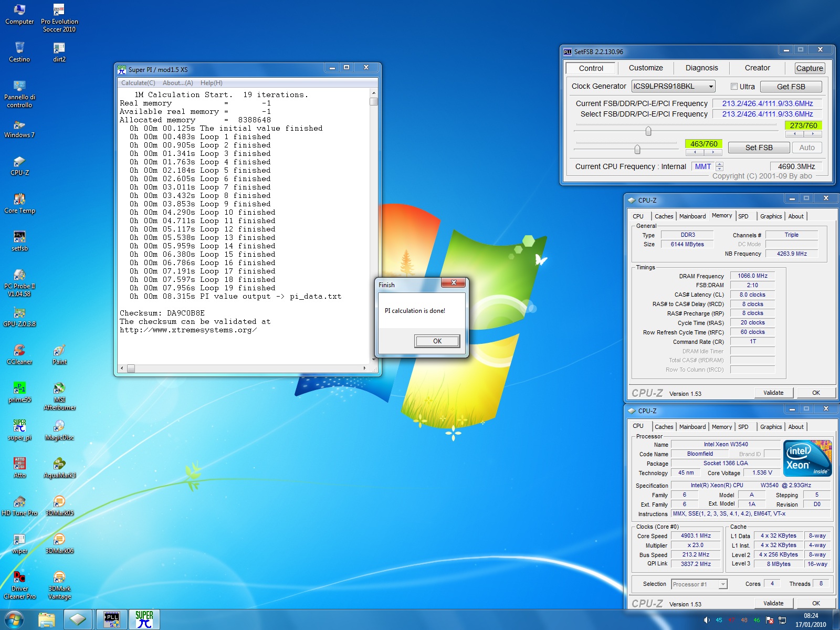Screen dimensions: 840x630
Task: Open the Computer desktop icon
Action: pos(19,14)
